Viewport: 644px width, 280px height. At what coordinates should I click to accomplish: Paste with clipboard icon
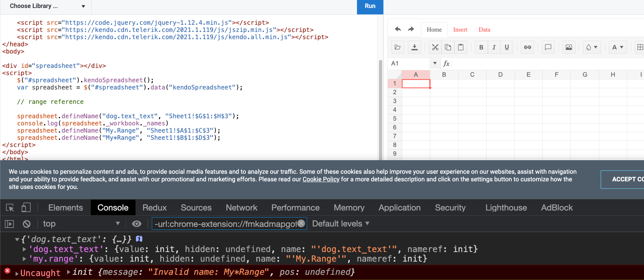point(461,47)
